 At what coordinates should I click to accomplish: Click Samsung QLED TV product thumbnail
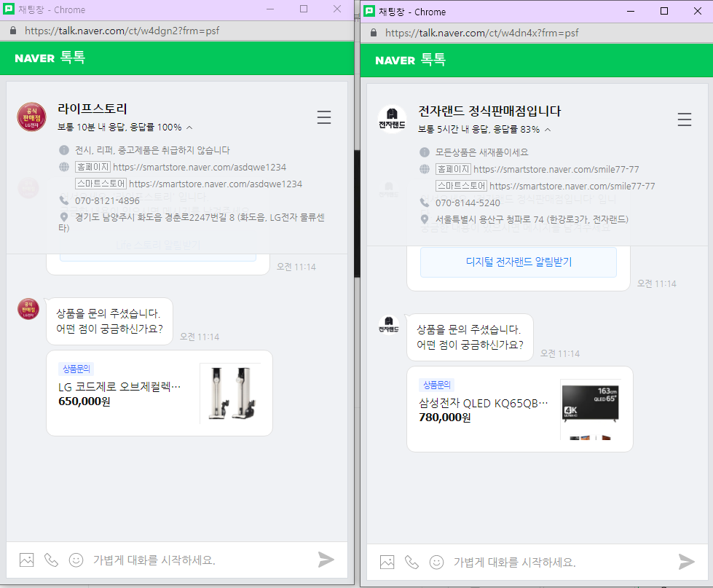(x=591, y=409)
